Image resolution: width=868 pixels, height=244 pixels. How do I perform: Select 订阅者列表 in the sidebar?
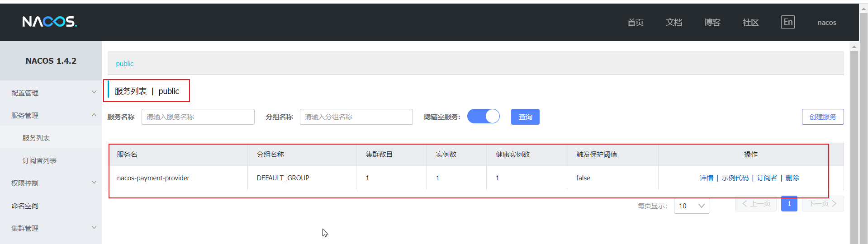[51, 160]
